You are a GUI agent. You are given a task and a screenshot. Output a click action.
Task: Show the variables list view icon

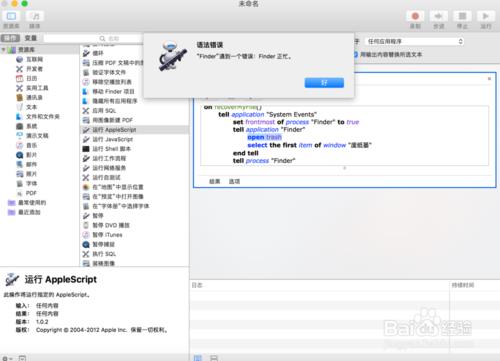[x=214, y=358]
